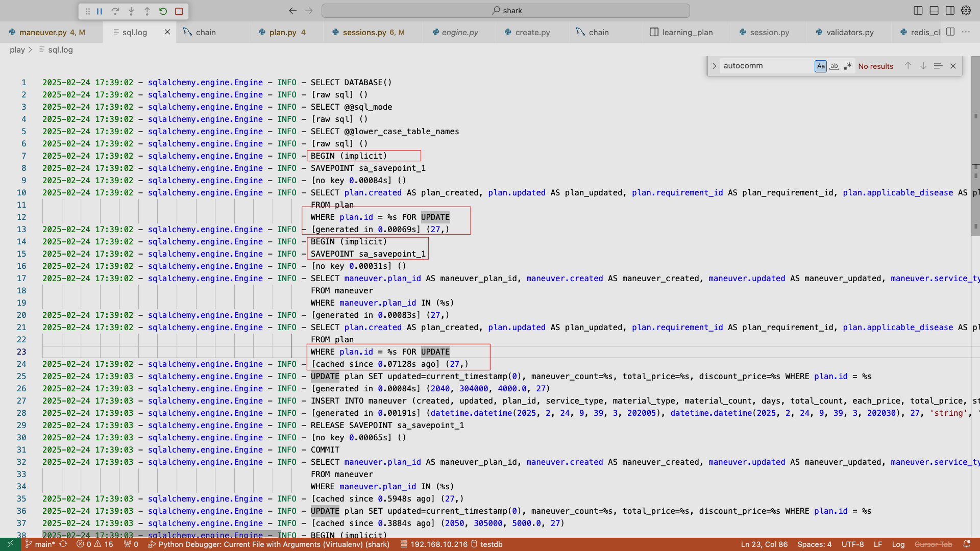Close the find widget
This screenshot has width=980, height=551.
(x=953, y=66)
